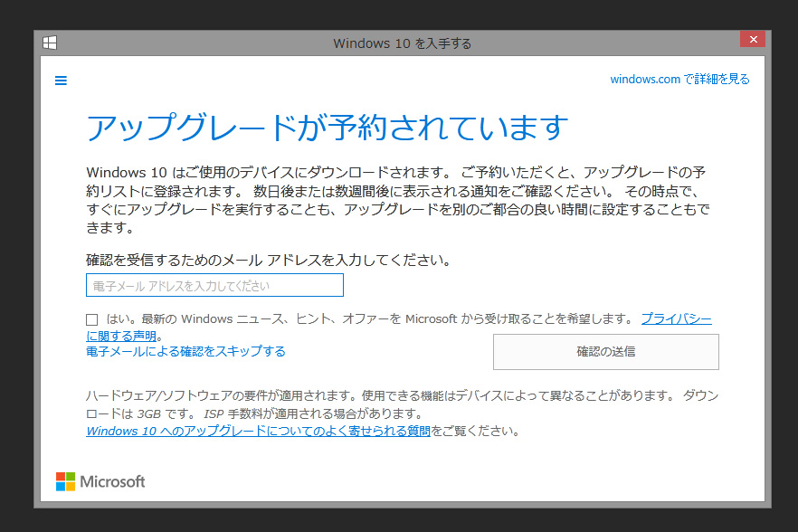Screen dimensions: 798x532
Task: Open the windows.com で詳細を見る link
Action: click(680, 79)
